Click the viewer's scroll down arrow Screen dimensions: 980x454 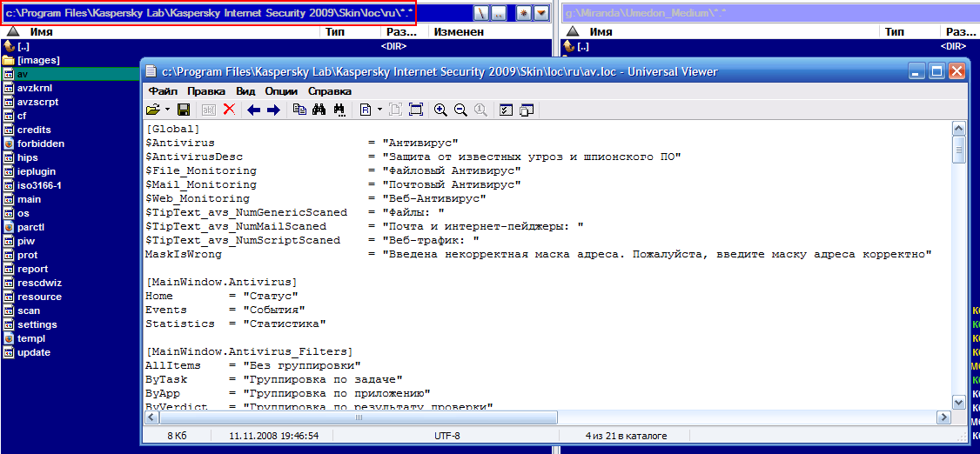pos(959,402)
